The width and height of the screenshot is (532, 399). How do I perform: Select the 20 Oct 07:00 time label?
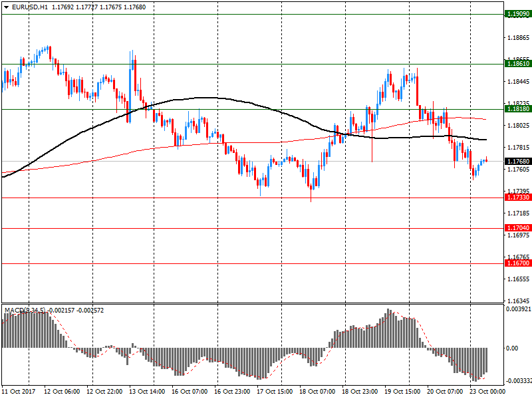[x=445, y=392]
